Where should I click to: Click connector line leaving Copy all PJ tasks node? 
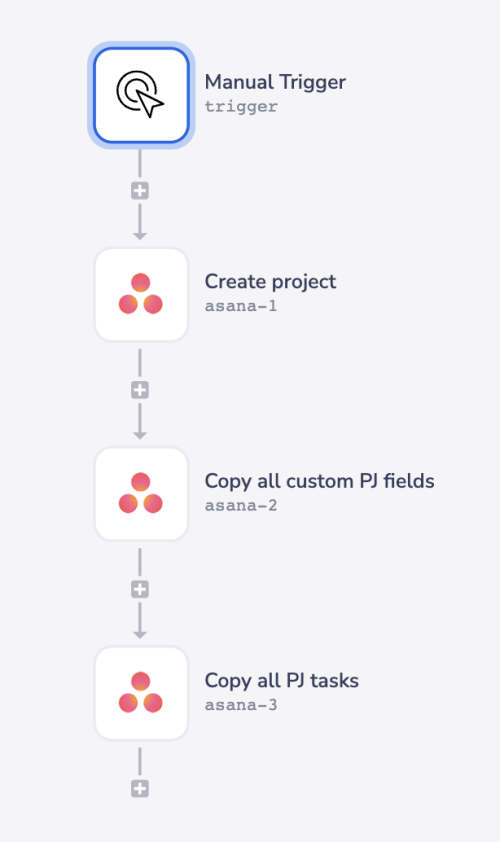tap(140, 761)
